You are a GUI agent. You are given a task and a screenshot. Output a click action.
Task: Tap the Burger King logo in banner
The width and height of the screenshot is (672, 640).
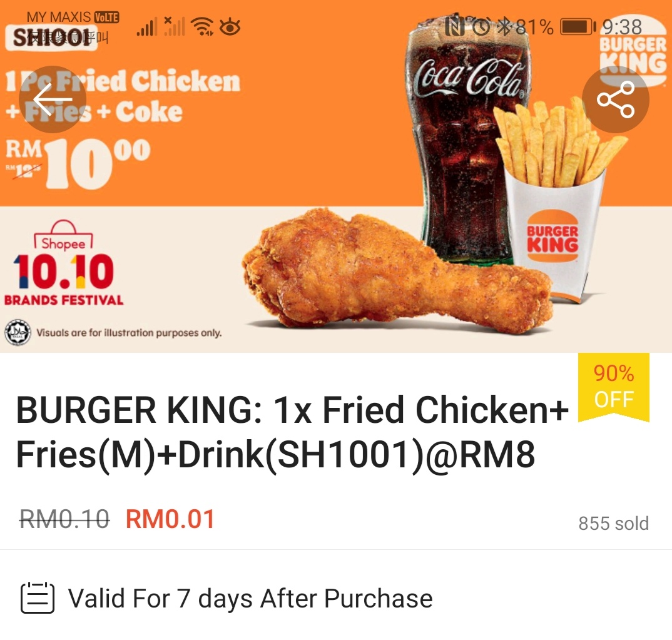[x=633, y=51]
